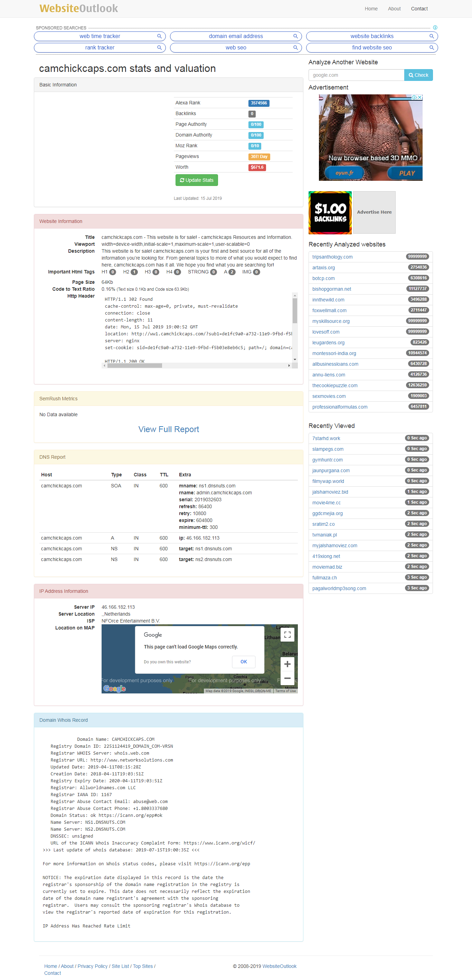The image size is (472, 980).
Task: Open artaxis.org in recently analyzed
Action: pyautogui.click(x=323, y=268)
